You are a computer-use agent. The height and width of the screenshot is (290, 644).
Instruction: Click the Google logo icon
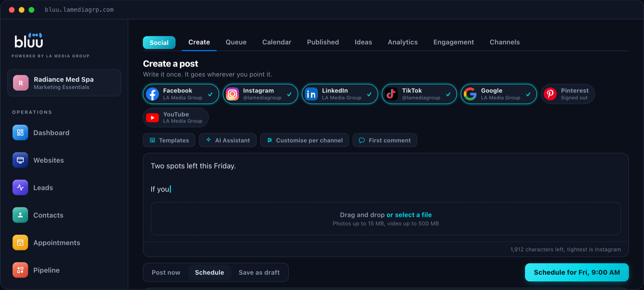[470, 94]
